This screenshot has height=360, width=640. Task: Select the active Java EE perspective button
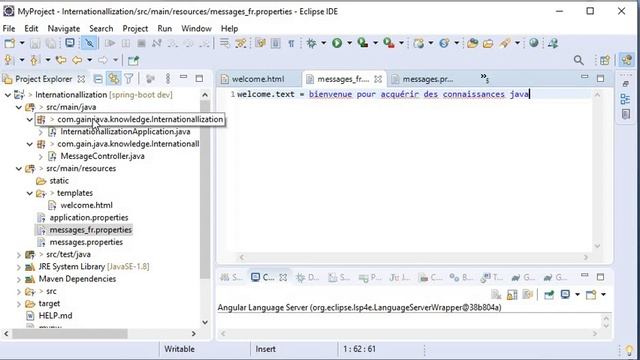pos(627,60)
